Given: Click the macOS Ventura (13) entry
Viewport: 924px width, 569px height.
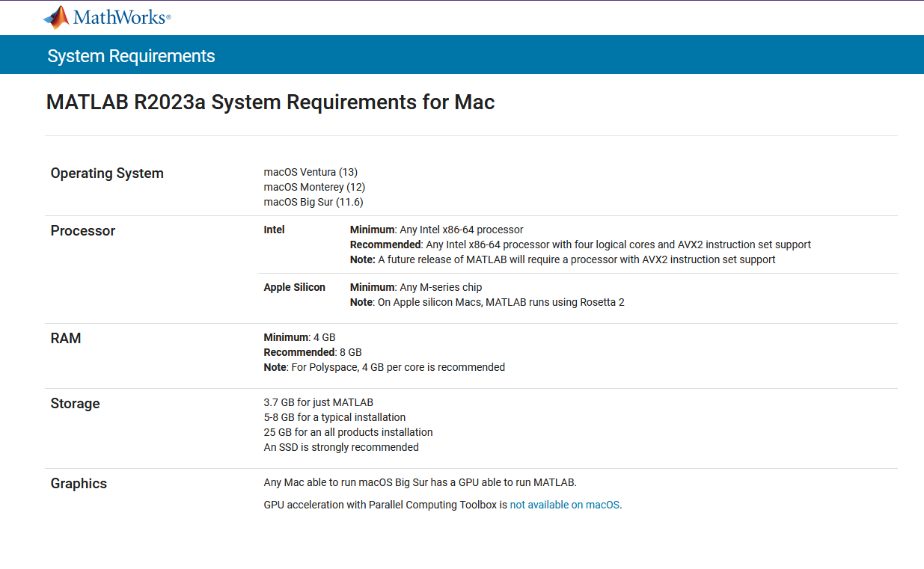Looking at the screenshot, I should 310,172.
